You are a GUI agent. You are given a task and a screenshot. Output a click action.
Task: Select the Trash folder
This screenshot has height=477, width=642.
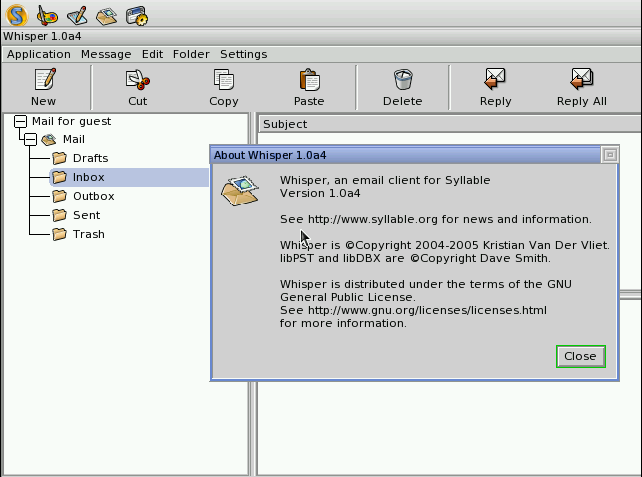[x=88, y=234]
